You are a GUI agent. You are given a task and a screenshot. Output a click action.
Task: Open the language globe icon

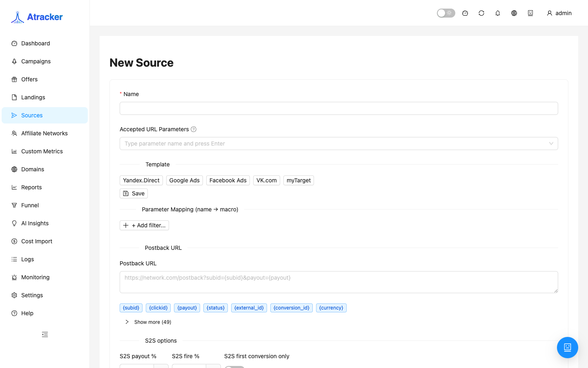514,13
